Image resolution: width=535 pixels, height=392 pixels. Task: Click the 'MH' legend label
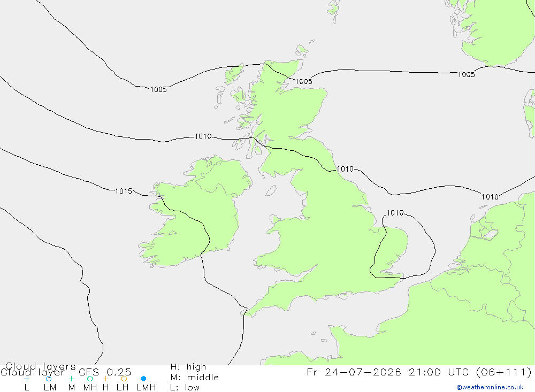pyautogui.click(x=90, y=388)
